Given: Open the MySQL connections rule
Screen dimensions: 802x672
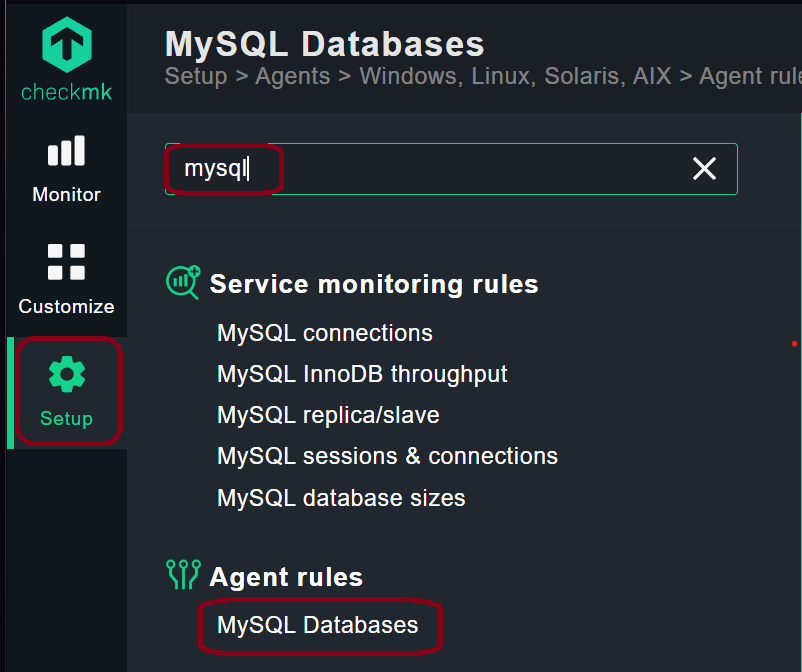Looking at the screenshot, I should [x=324, y=333].
